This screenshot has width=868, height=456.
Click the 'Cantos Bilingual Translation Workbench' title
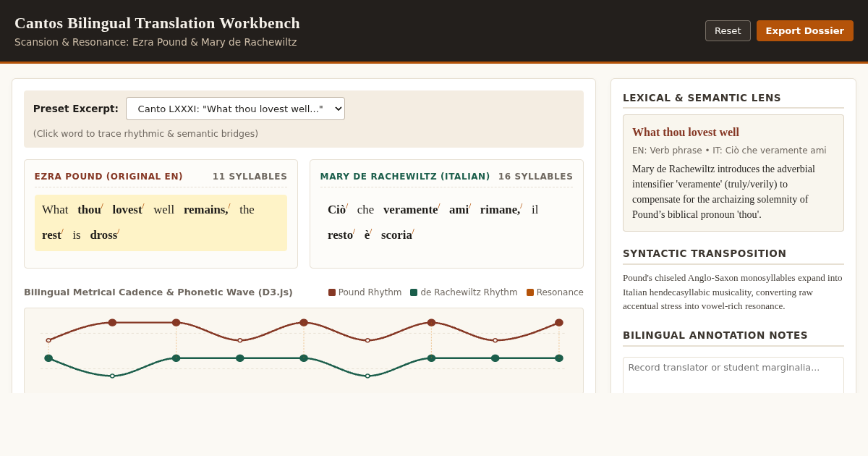pyautogui.click(x=157, y=23)
